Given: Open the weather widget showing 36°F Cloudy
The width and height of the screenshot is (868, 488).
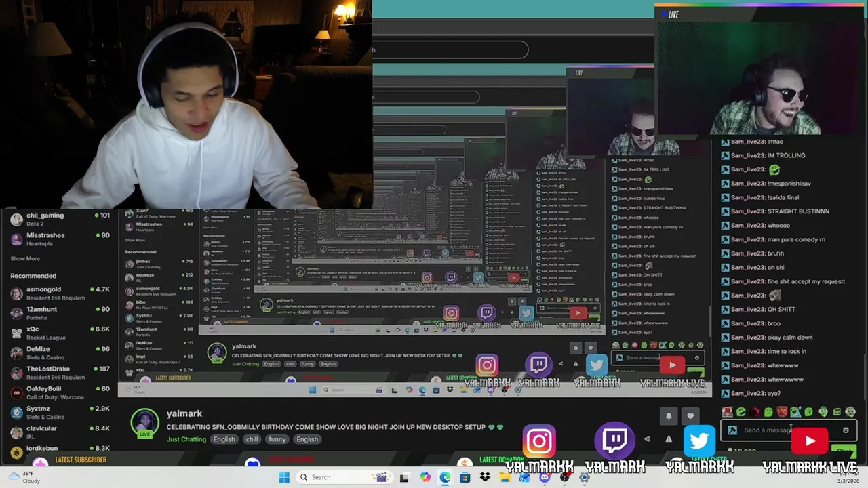Looking at the screenshot, I should tap(25, 477).
